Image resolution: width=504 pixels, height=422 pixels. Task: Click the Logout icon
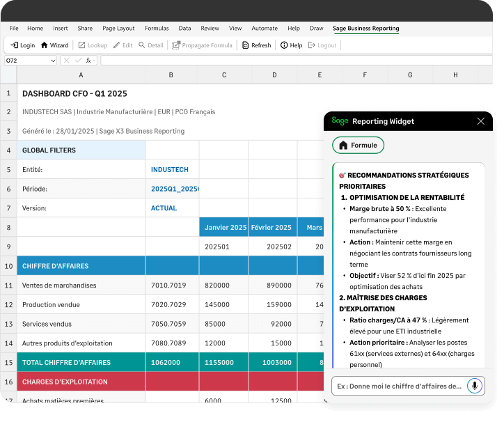click(311, 45)
